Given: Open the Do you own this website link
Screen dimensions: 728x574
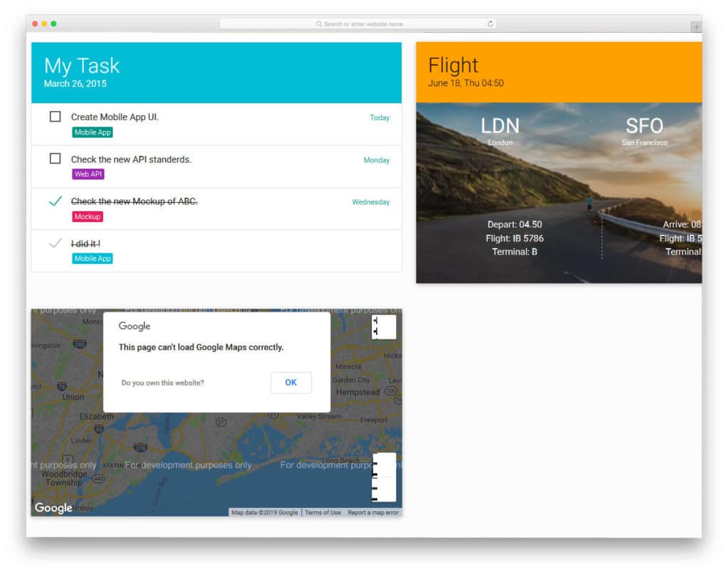Looking at the screenshot, I should (163, 383).
